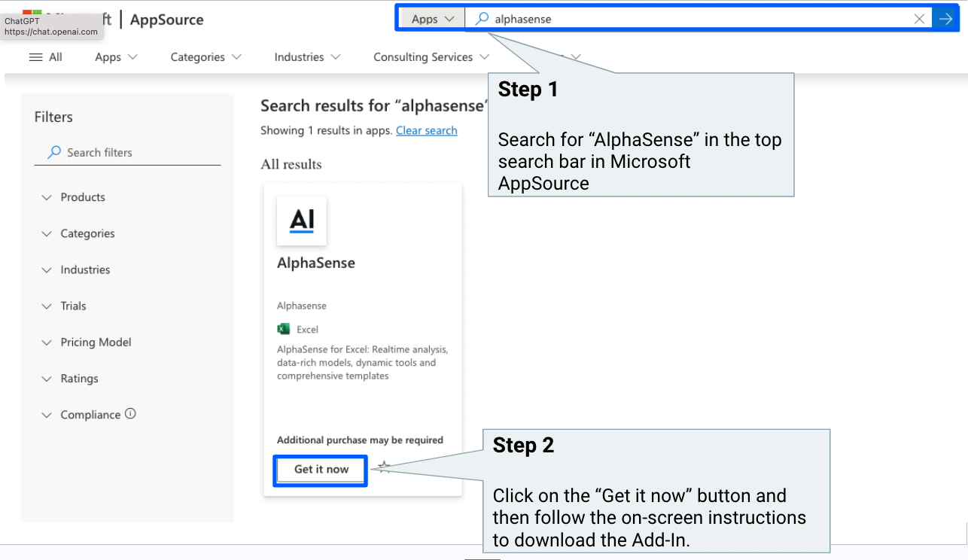Open the Apps scope dropdown in search bar
The height and width of the screenshot is (560, 968).
tap(432, 19)
